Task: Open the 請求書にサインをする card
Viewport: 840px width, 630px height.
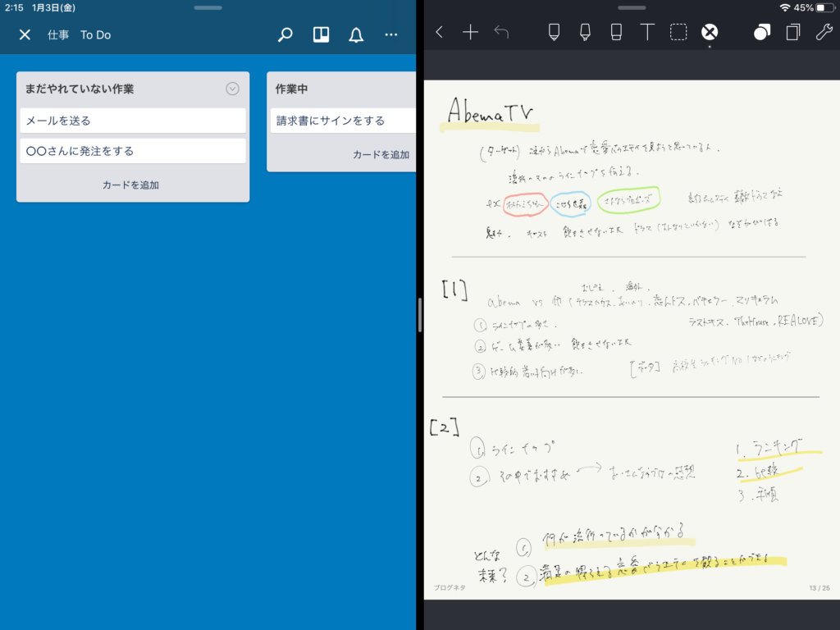Action: click(x=343, y=121)
